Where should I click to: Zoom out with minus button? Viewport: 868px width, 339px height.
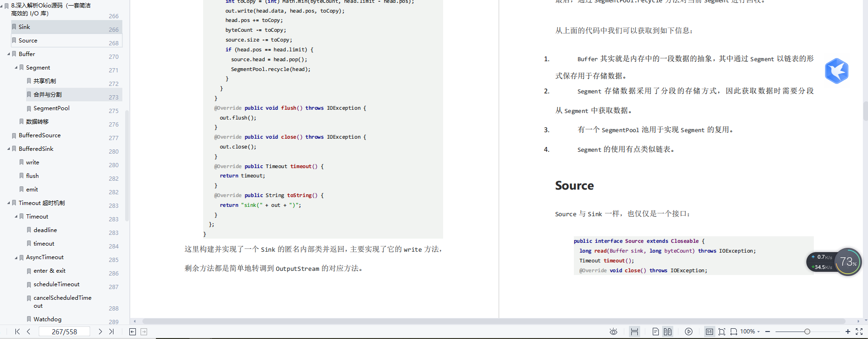[x=768, y=332]
